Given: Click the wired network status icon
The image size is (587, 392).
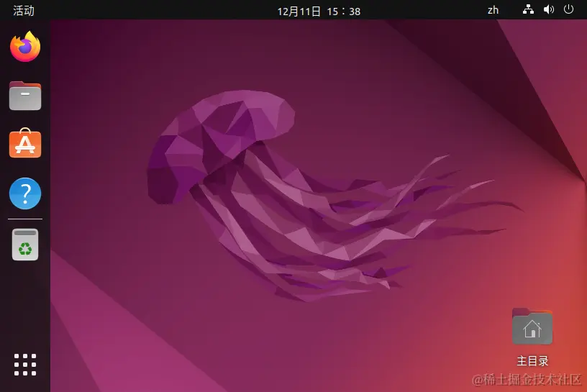Looking at the screenshot, I should pos(528,9).
